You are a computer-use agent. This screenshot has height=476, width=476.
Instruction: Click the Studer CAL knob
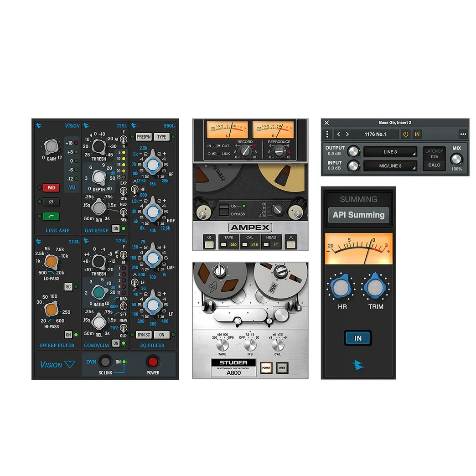pyautogui.click(x=278, y=345)
